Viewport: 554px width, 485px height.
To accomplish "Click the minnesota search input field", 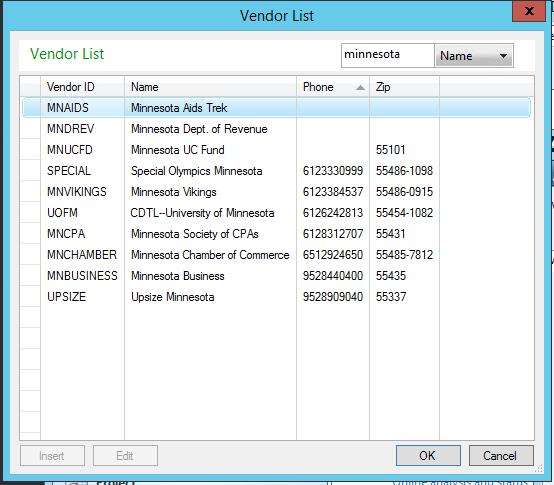I will [387, 55].
